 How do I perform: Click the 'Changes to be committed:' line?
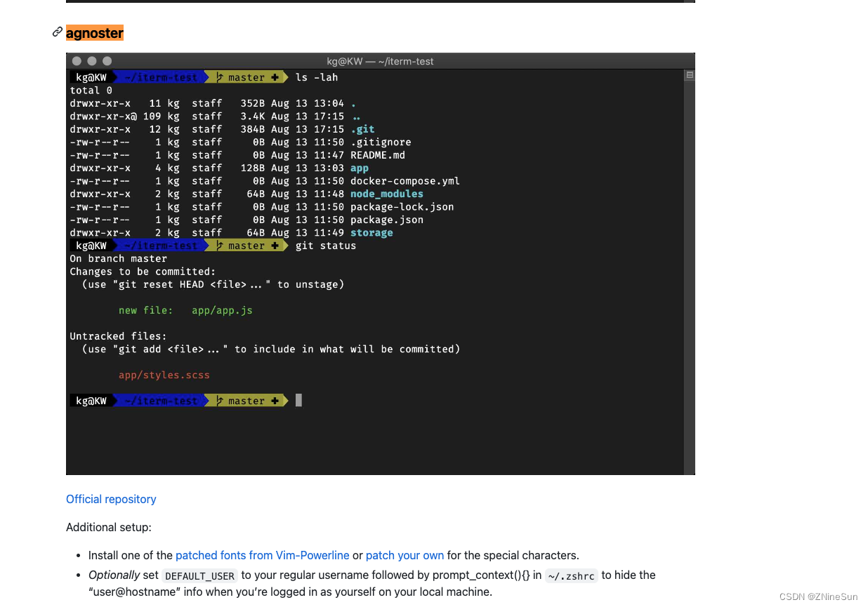143,272
